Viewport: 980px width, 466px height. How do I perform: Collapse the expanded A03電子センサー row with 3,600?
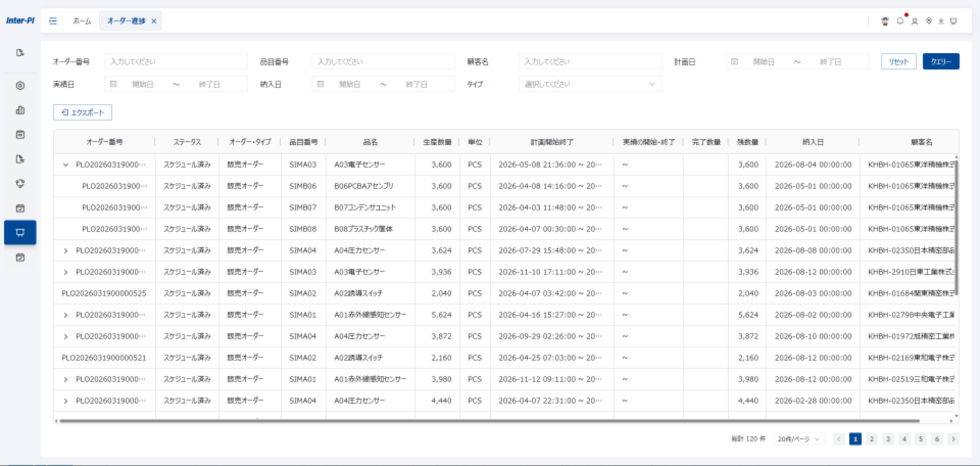[65, 165]
